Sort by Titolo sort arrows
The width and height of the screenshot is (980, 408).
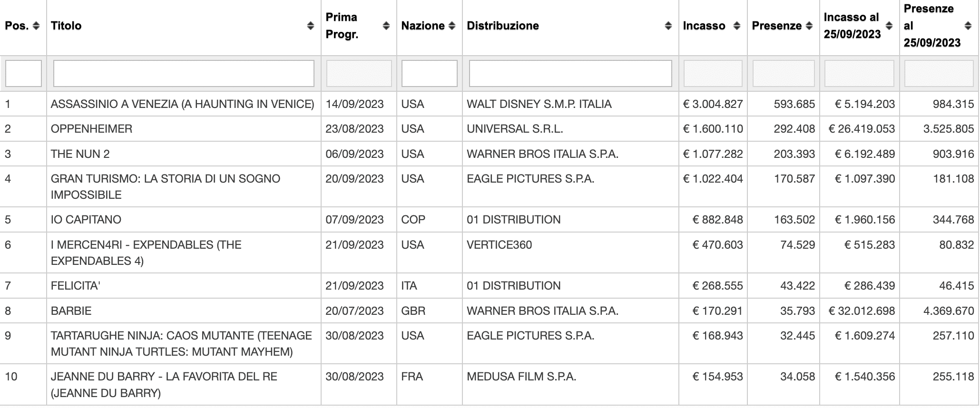311,26
